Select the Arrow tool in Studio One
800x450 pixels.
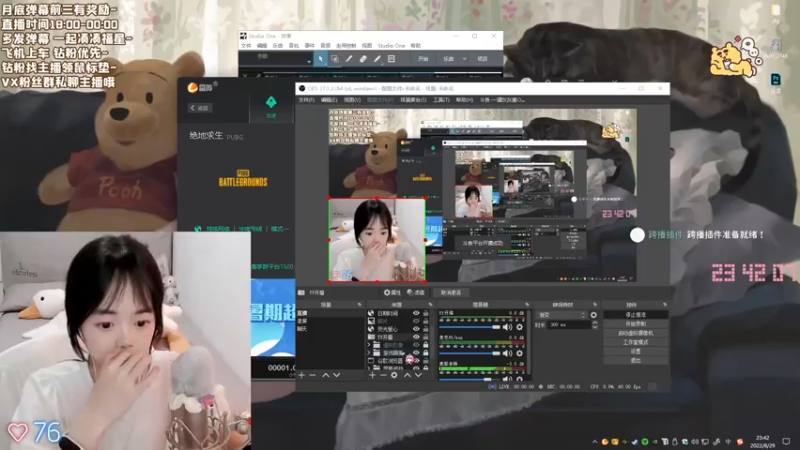coord(320,59)
